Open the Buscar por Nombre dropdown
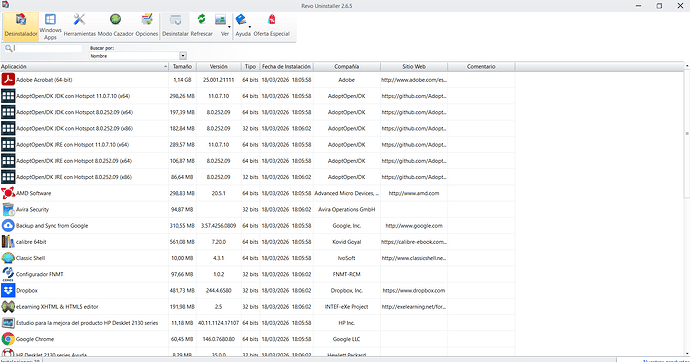Image resolution: width=690 pixels, height=362 pixels. point(138,56)
